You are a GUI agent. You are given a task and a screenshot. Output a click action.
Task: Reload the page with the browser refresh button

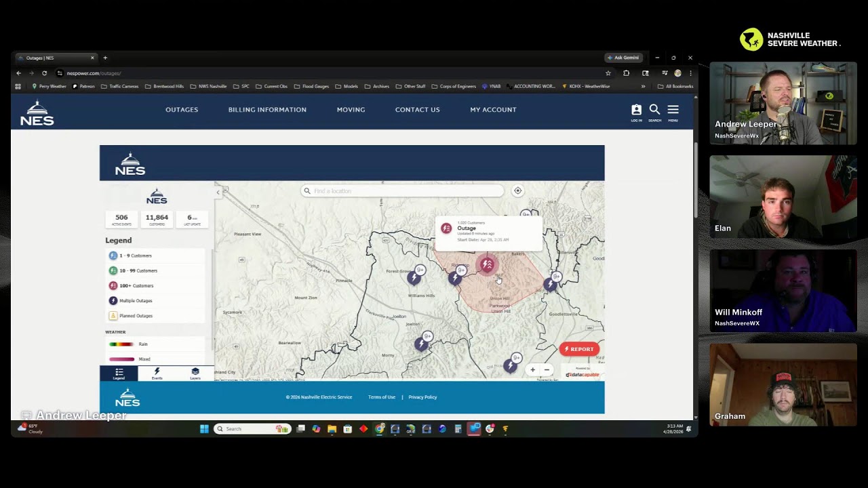[44, 73]
